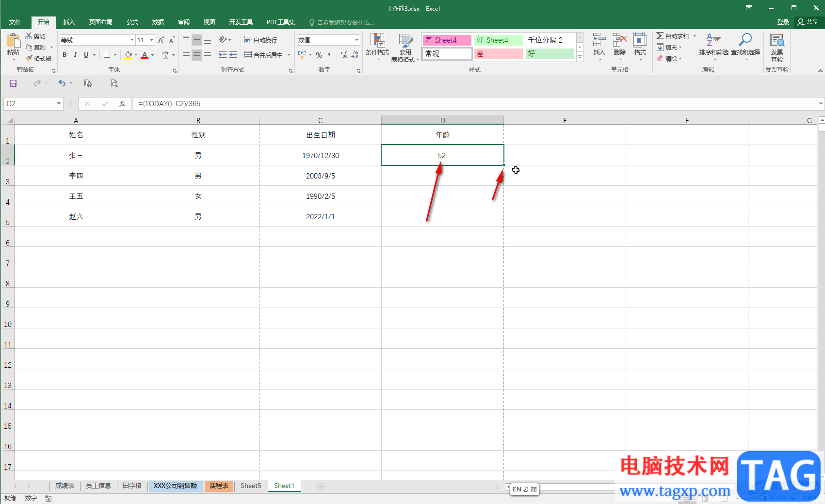This screenshot has width=825, height=504.
Task: Apply the 千位分隔 2 cell style
Action: (550, 40)
